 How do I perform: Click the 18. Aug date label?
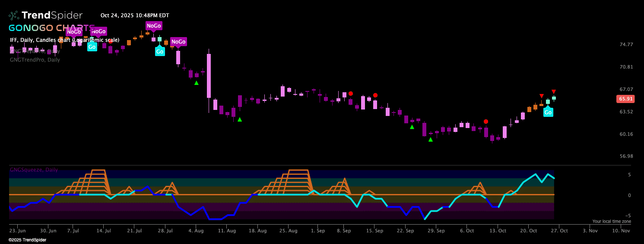257,231
